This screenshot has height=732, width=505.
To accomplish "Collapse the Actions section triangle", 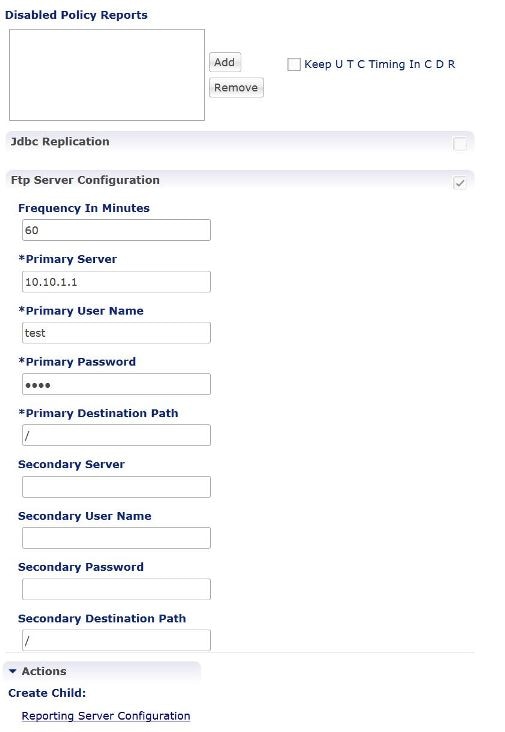I will click(13, 671).
